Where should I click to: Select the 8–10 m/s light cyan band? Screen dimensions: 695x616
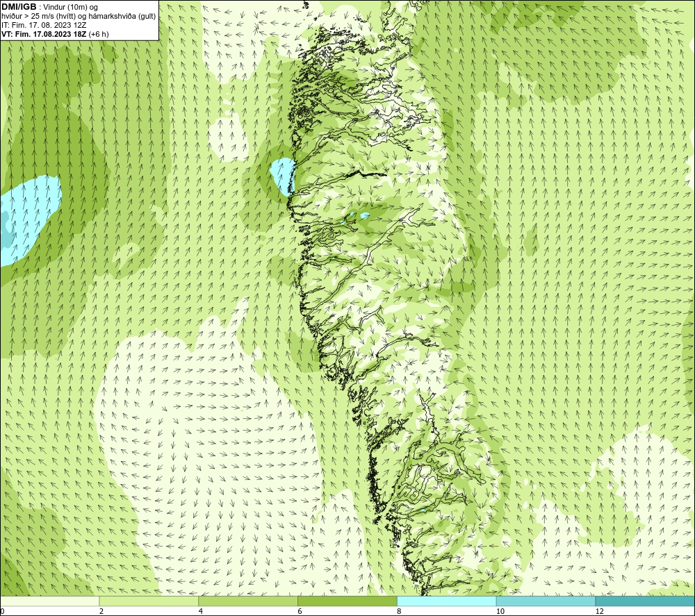[447, 601]
